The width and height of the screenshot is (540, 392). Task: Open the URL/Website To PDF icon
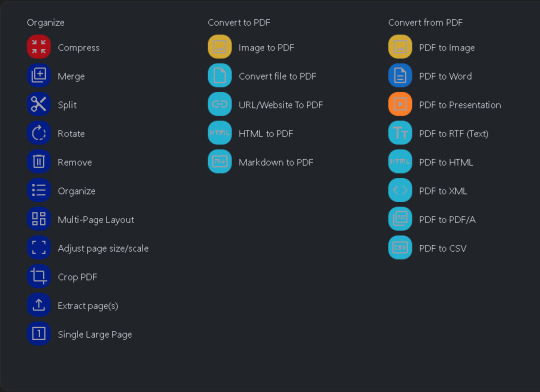click(220, 104)
